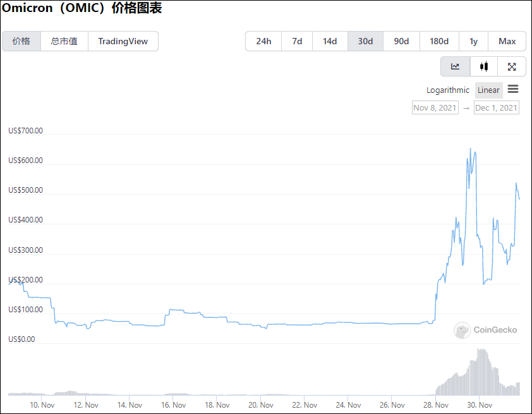Image resolution: width=532 pixels, height=414 pixels.
Task: Enable Logarithmic scale
Action: 447,90
